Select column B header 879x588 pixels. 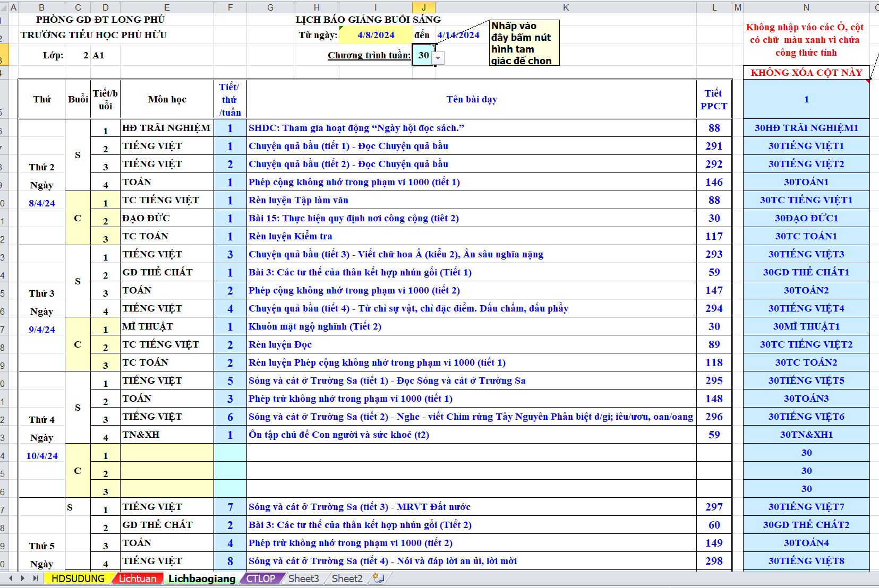[41, 7]
